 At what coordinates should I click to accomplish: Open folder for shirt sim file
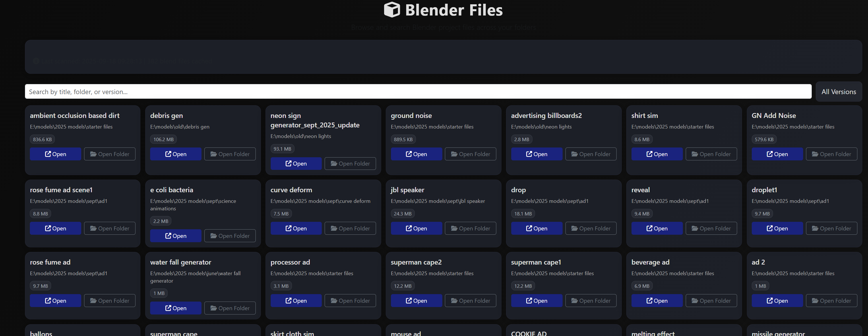[x=711, y=154]
